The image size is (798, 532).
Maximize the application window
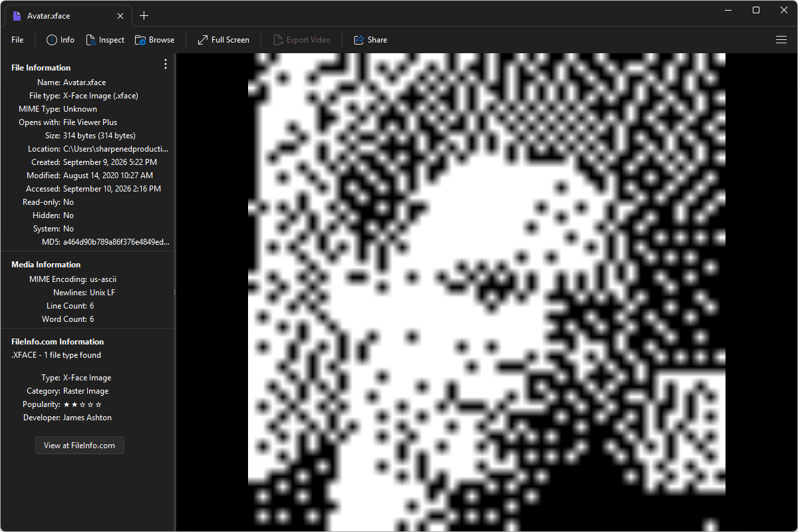point(756,10)
